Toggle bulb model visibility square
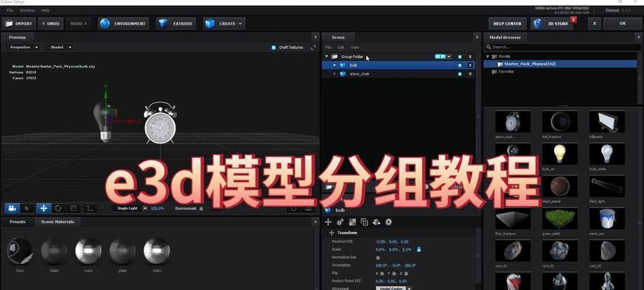Viewport: 644px width, 290px height. tap(459, 65)
